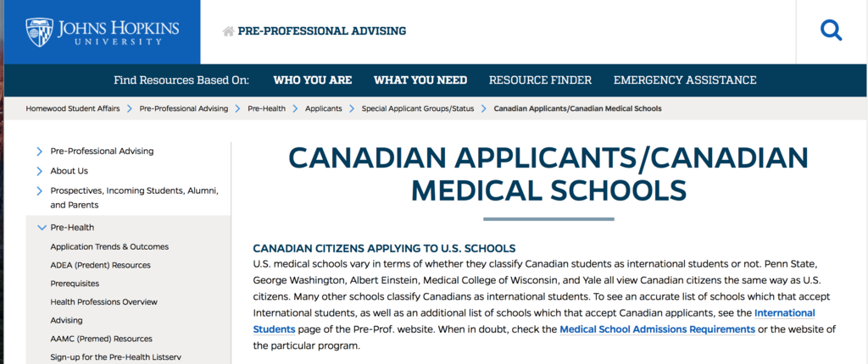Open Medical School Admissions Requirements link

click(657, 329)
